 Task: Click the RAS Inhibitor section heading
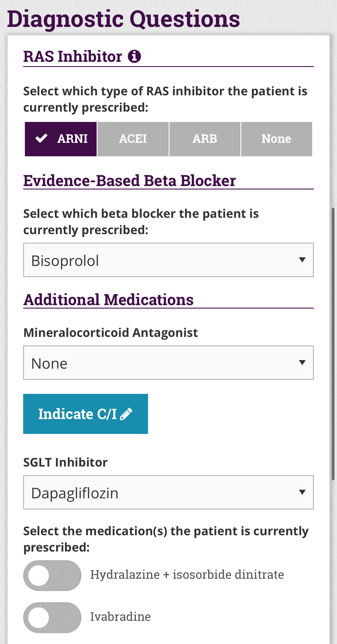(73, 56)
